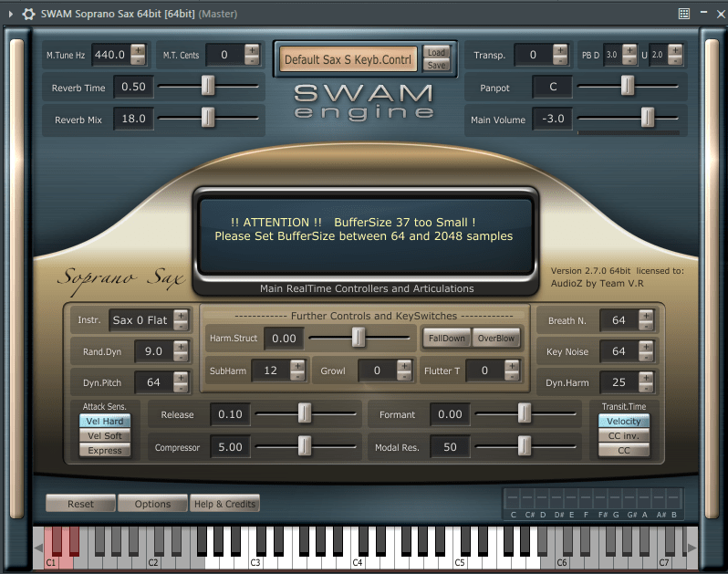Click the Compressor value 5.00 field
The image size is (728, 574).
point(230,447)
